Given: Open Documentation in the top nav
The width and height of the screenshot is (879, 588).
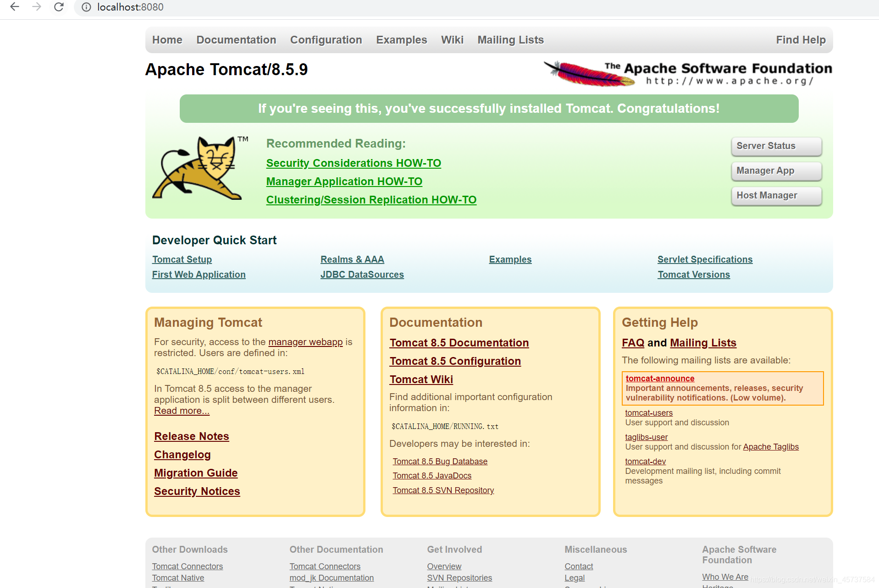Looking at the screenshot, I should tap(236, 40).
